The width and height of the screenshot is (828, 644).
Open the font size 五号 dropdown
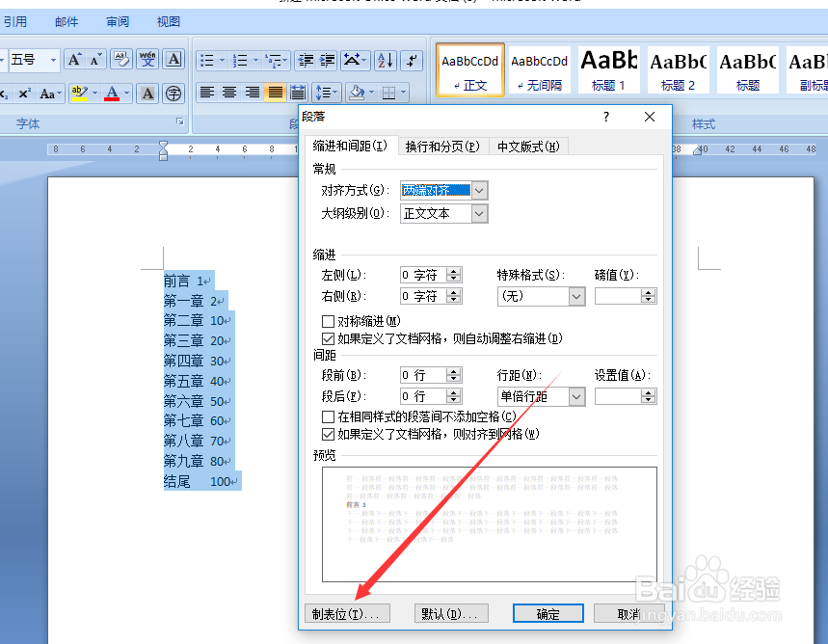pos(53,60)
